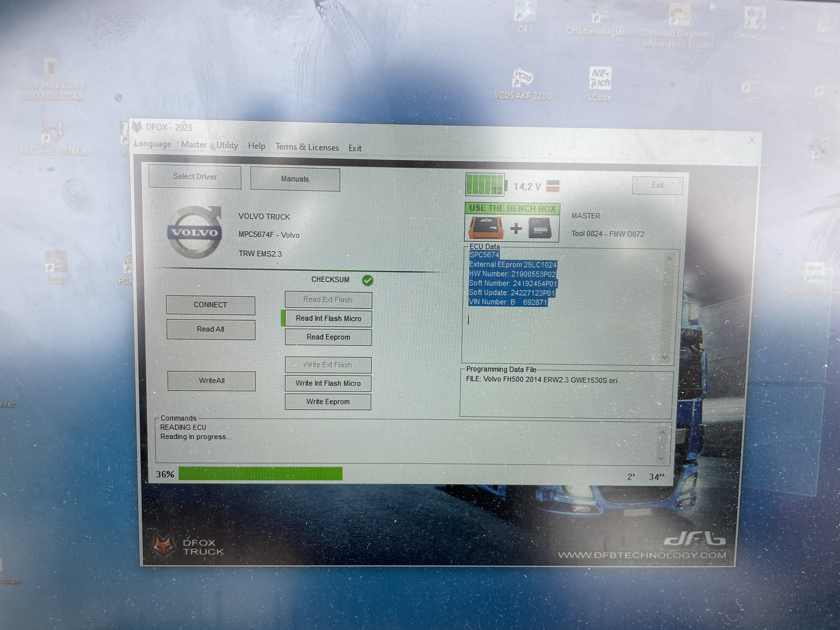Open the Utility menu

(x=227, y=145)
